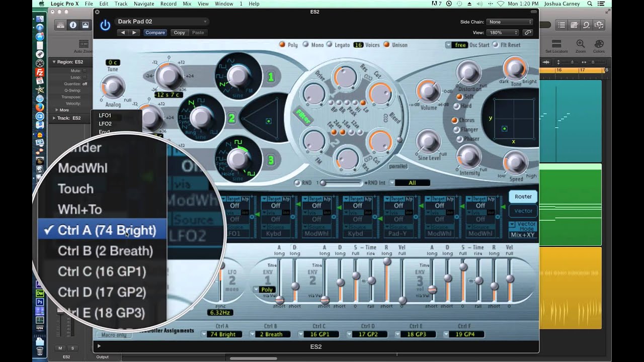This screenshot has height=362, width=644.
Task: Open Photoshop from the Dock
Action: (x=40, y=302)
